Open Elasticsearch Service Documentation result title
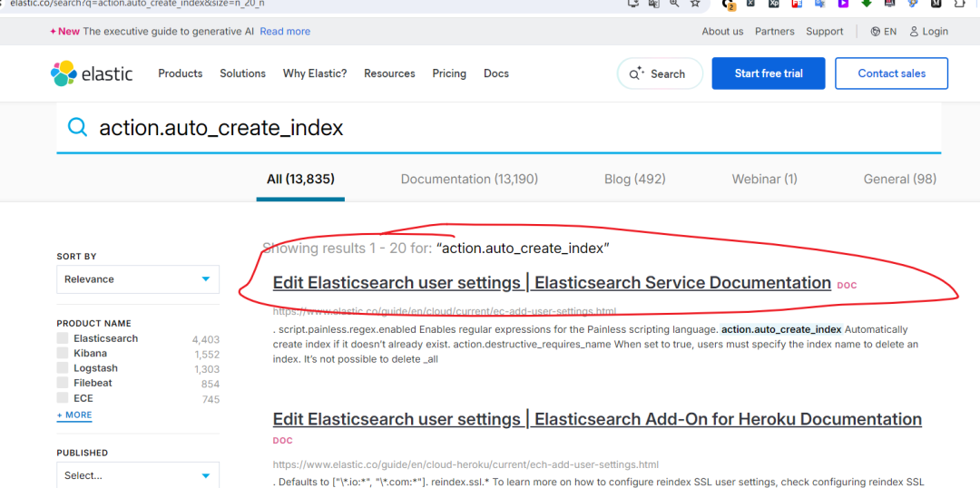The image size is (980, 488). [552, 282]
